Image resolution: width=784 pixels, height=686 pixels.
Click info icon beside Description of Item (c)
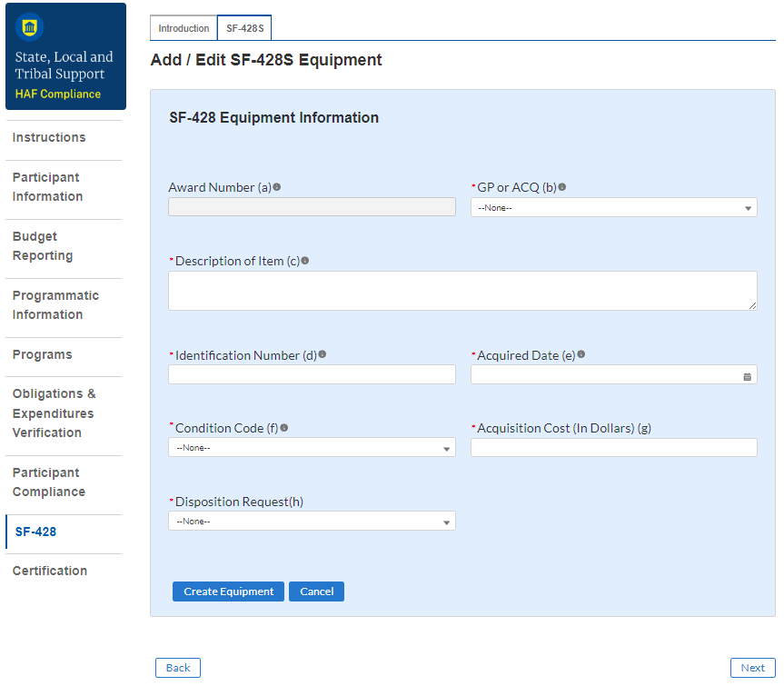click(305, 261)
